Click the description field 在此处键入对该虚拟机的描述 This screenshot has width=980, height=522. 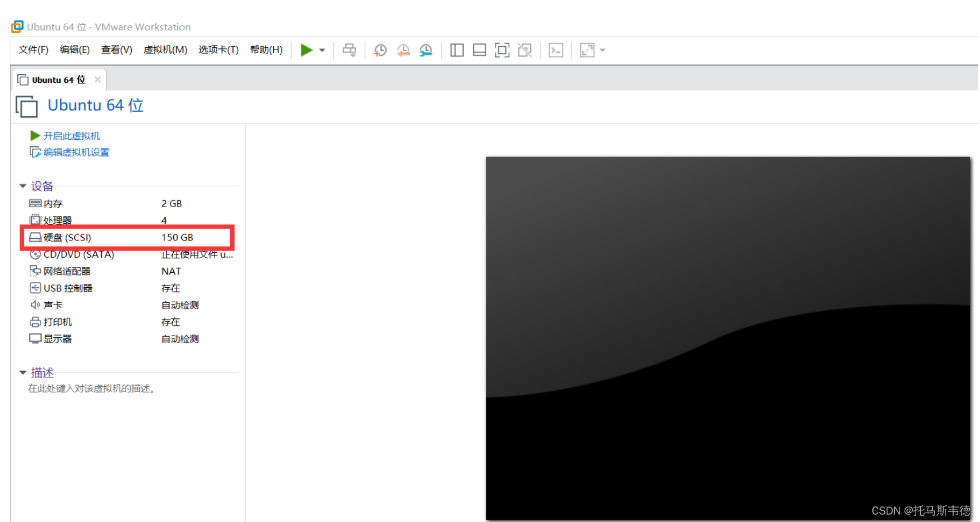click(x=91, y=388)
